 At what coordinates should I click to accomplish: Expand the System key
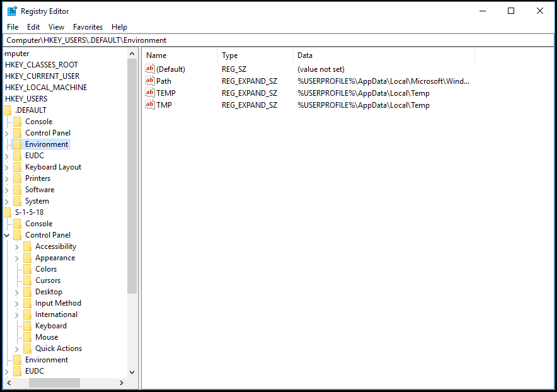coord(7,202)
